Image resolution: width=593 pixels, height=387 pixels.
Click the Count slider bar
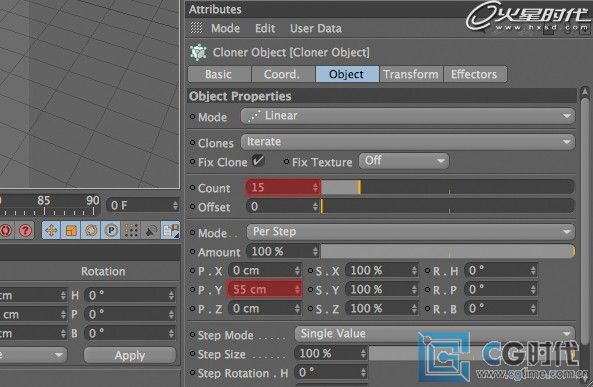coord(448,187)
